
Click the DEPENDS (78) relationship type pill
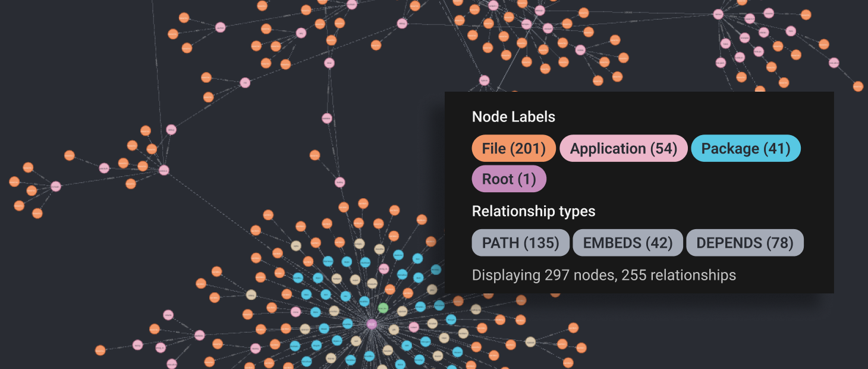click(x=744, y=242)
